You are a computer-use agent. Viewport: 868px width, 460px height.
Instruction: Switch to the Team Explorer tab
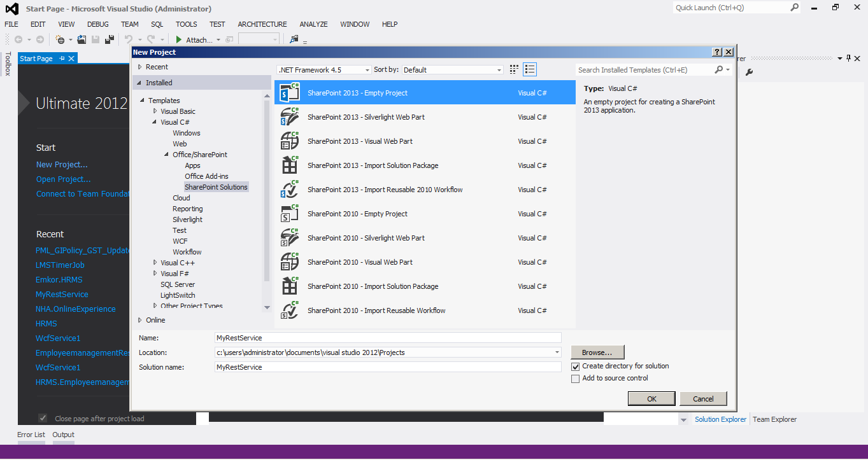[774, 419]
